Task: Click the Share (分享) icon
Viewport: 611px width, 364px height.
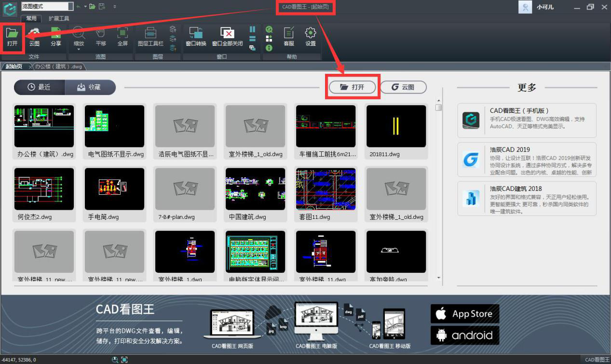Action: tap(56, 36)
